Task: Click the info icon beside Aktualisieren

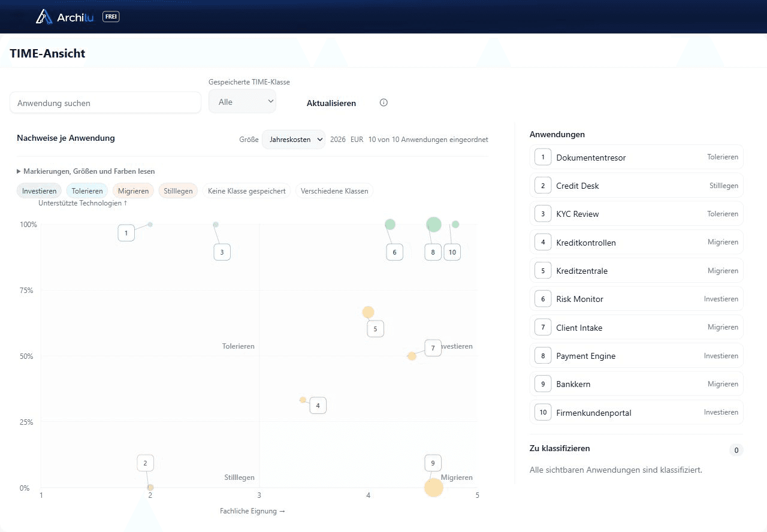Action: 384,102
